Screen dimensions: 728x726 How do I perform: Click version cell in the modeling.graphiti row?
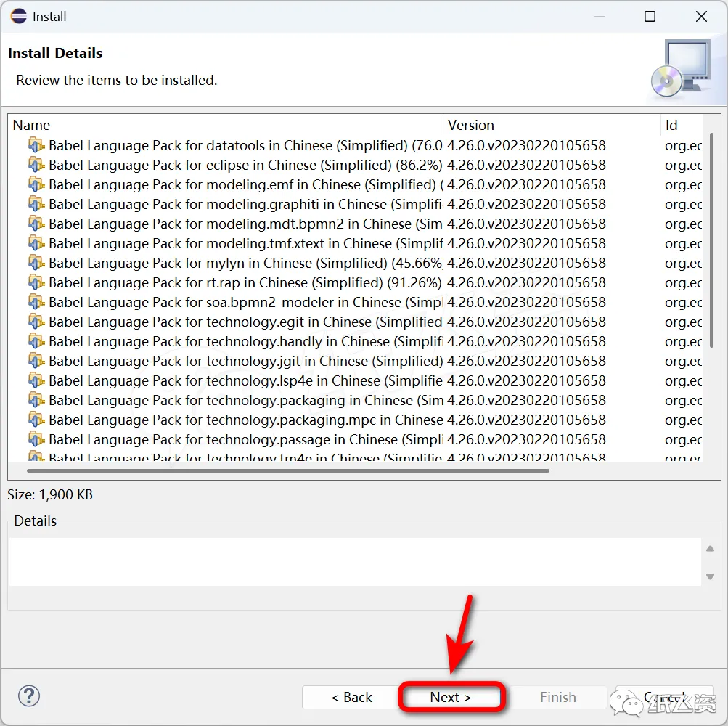tap(526, 204)
